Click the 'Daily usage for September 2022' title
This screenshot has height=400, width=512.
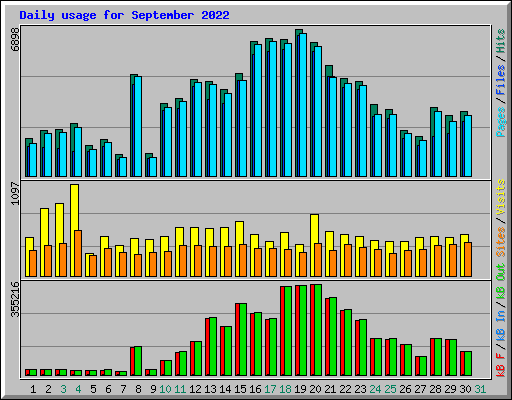coord(124,15)
